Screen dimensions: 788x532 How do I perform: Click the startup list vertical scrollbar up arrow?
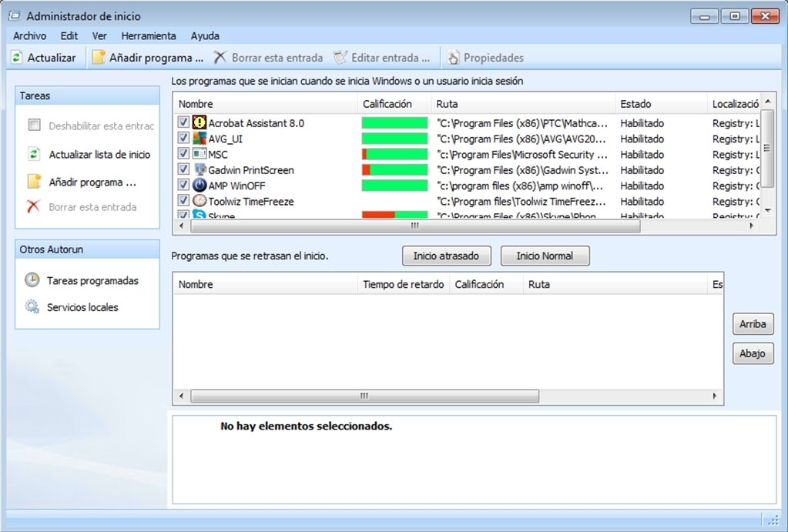pyautogui.click(x=767, y=102)
